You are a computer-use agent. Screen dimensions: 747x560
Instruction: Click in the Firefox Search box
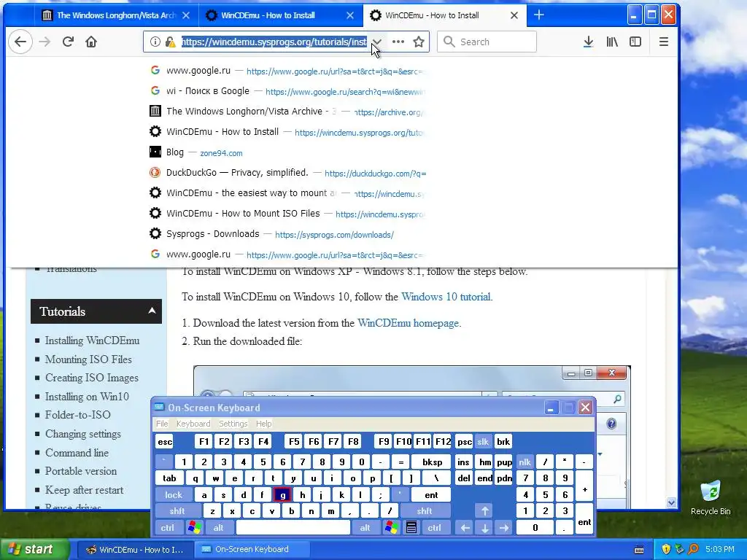tap(487, 42)
